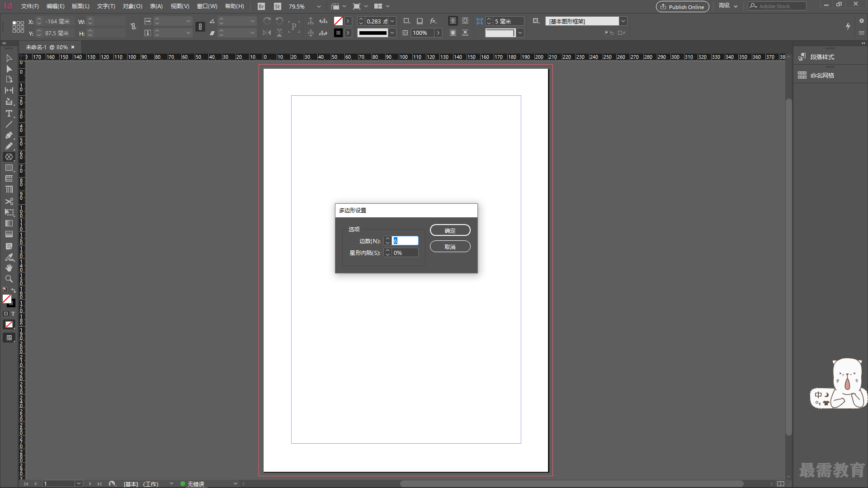The height and width of the screenshot is (488, 868).
Task: Toggle constrain proportions for width and height
Action: (x=133, y=27)
